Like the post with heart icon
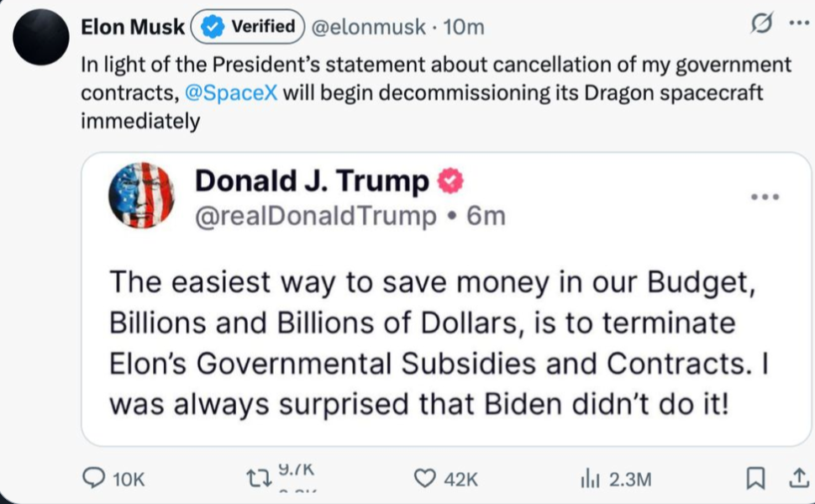Viewport: 815px width, 504px height. (426, 479)
